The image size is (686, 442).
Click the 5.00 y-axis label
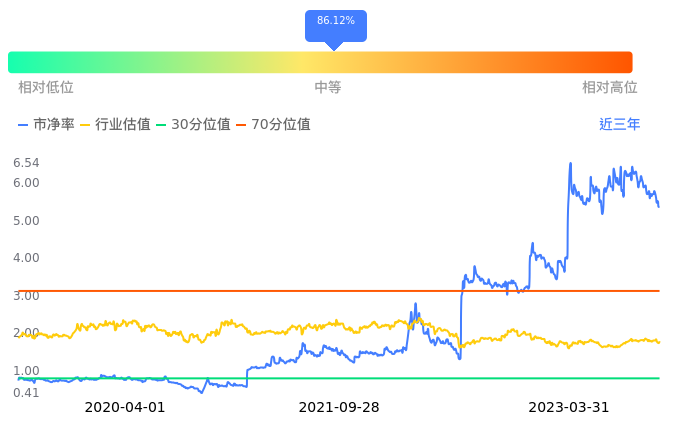(26, 221)
